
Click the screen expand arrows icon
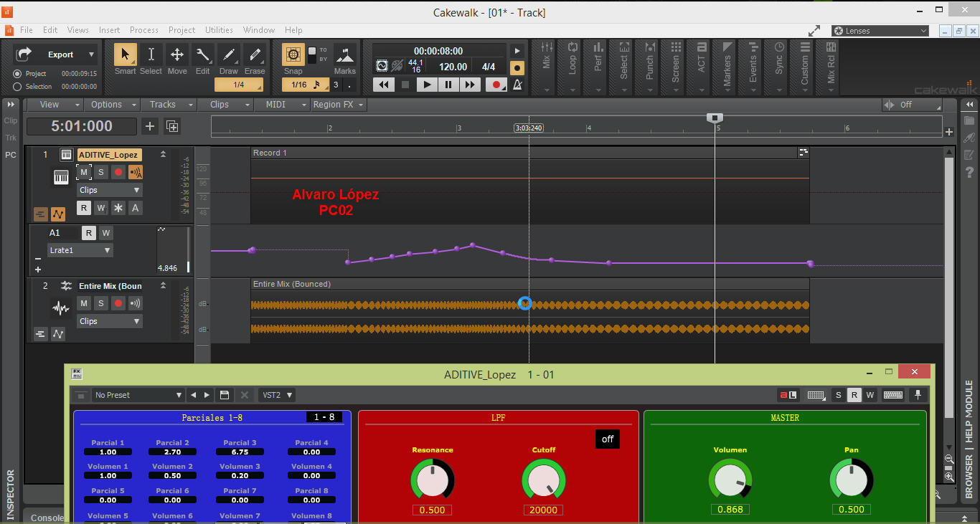[x=814, y=31]
